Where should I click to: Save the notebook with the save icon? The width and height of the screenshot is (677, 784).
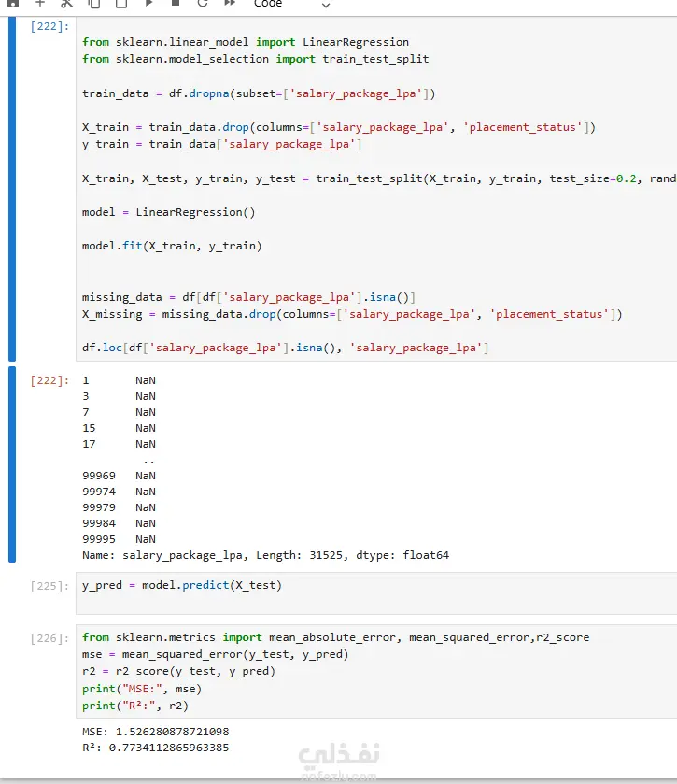(13, 3)
